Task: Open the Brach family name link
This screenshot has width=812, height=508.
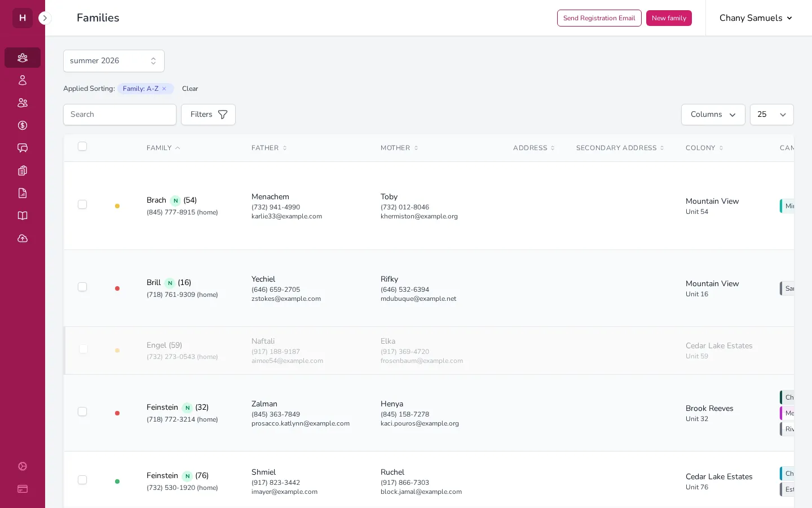Action: click(156, 200)
